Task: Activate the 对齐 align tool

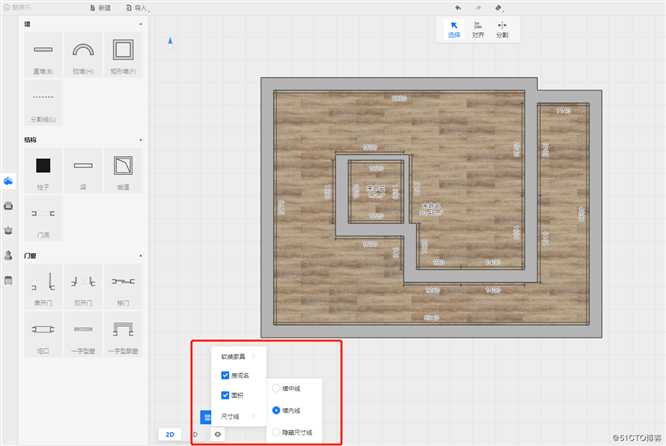Action: point(478,30)
